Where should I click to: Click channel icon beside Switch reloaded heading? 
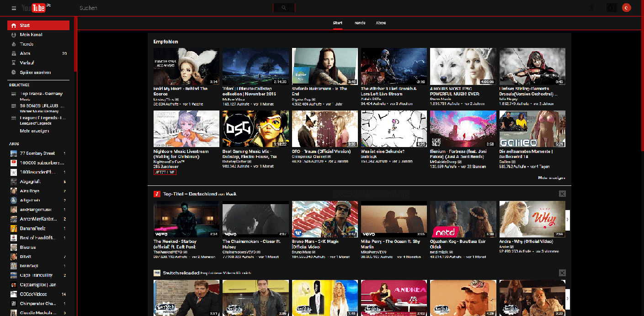click(x=157, y=273)
